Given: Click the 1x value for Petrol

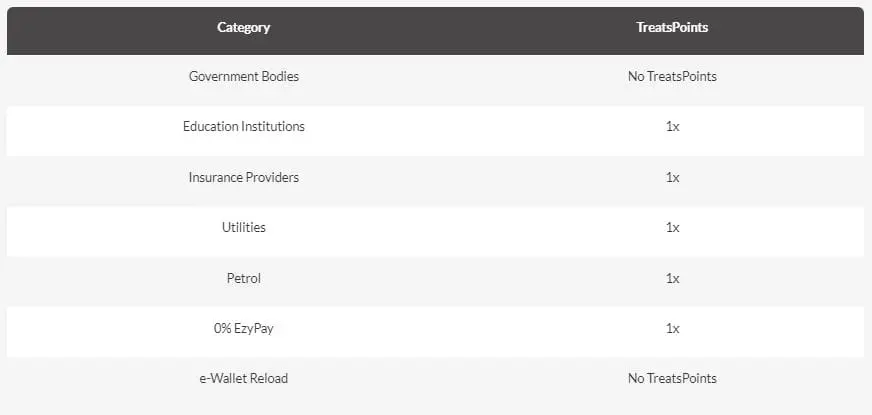Looking at the screenshot, I should [672, 278].
